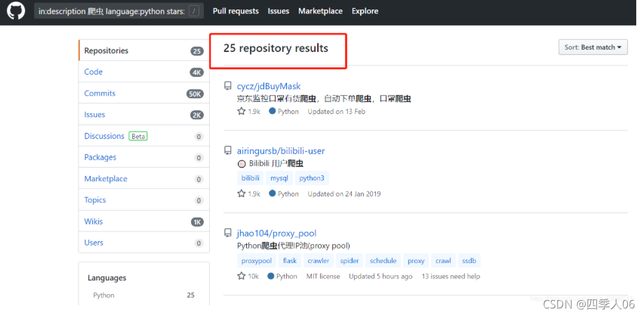Click the proxypool topic tag
Viewport: 644px width, 315px height.
(256, 261)
